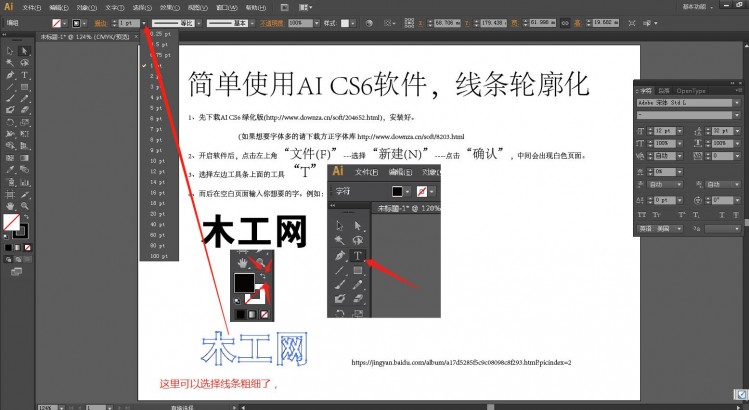Image resolution: width=749 pixels, height=410 pixels.
Task: Select the Magic Wand tool
Action: click(x=10, y=63)
